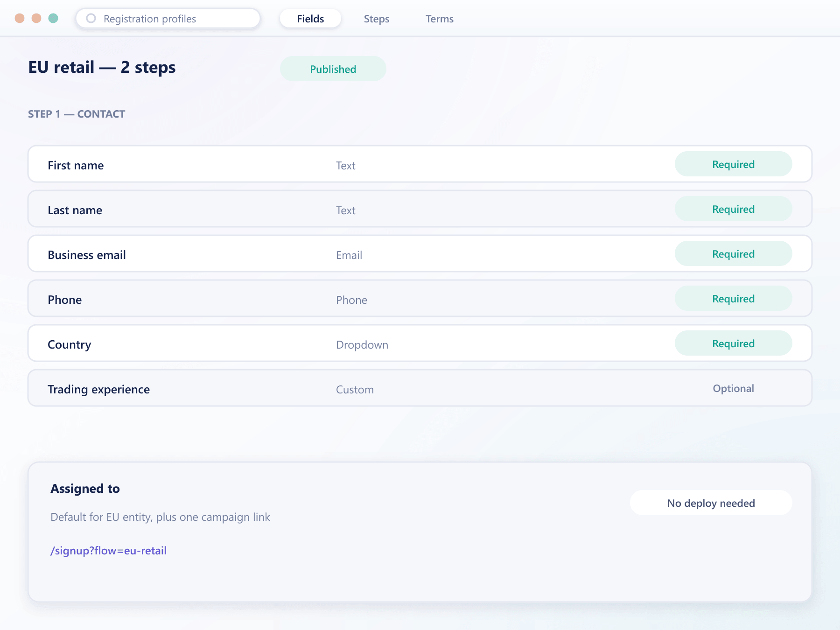Screen dimensions: 840x630
Task: Click the Email field type value
Action: 349,255
